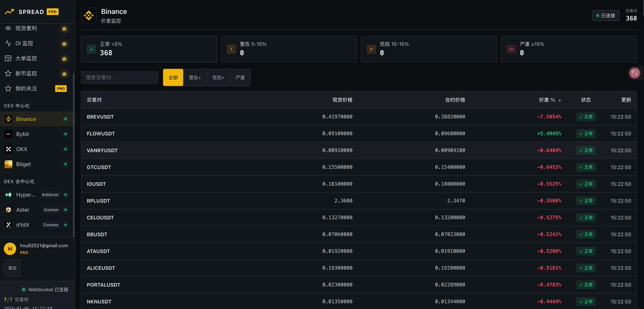Select the 警告+ filter tab
The width and height of the screenshot is (644, 309).
(x=195, y=77)
